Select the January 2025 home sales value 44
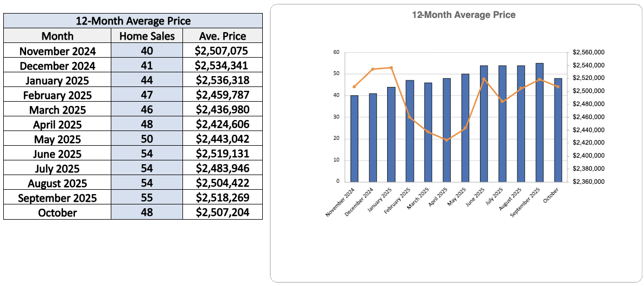Screen dimensions: 644x286 click(147, 80)
